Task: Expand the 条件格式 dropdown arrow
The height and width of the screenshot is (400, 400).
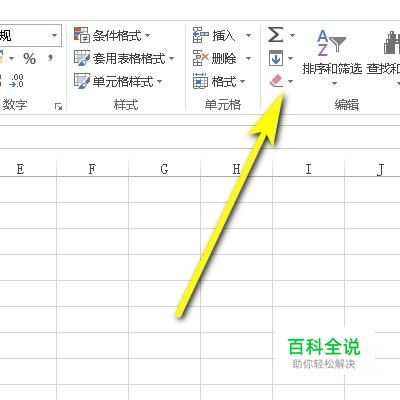Action: click(x=147, y=35)
